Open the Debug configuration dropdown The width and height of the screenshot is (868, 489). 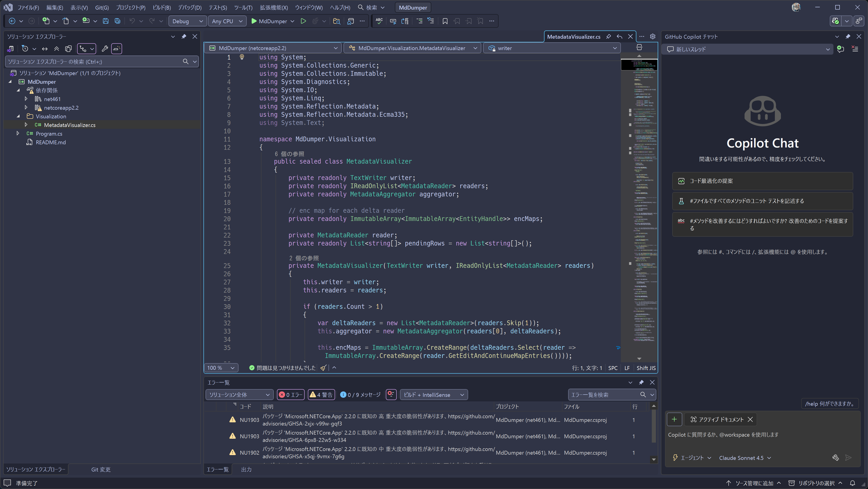click(187, 21)
